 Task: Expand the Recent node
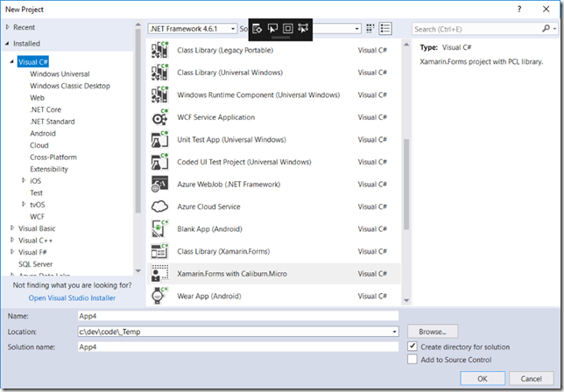tap(8, 27)
